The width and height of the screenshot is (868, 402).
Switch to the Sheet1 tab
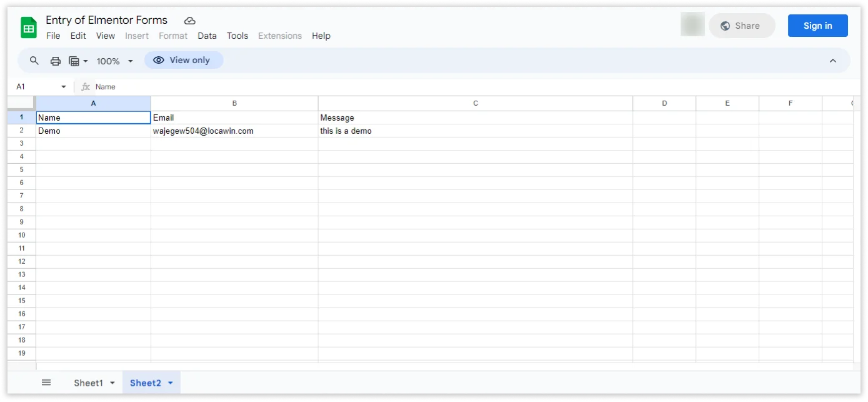(88, 383)
